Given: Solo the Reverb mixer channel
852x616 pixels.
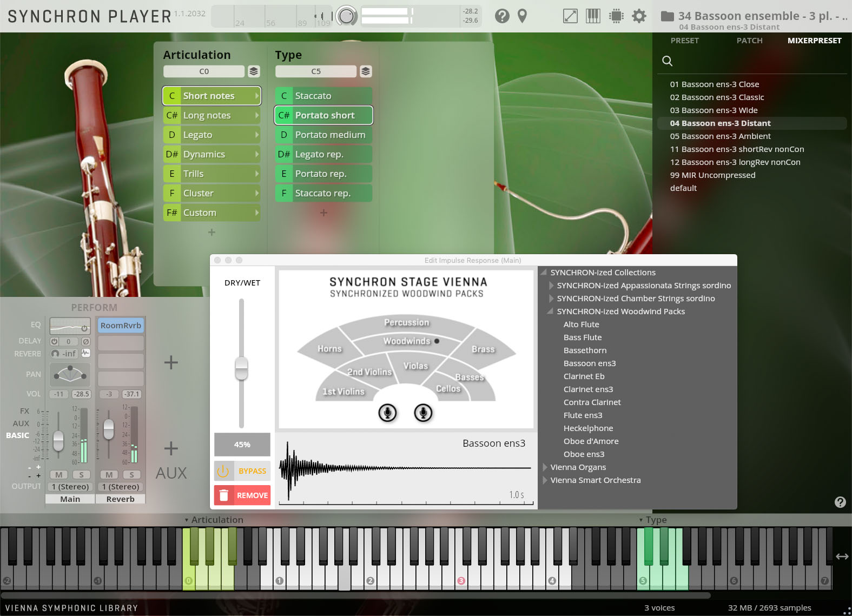Looking at the screenshot, I should click(x=131, y=474).
